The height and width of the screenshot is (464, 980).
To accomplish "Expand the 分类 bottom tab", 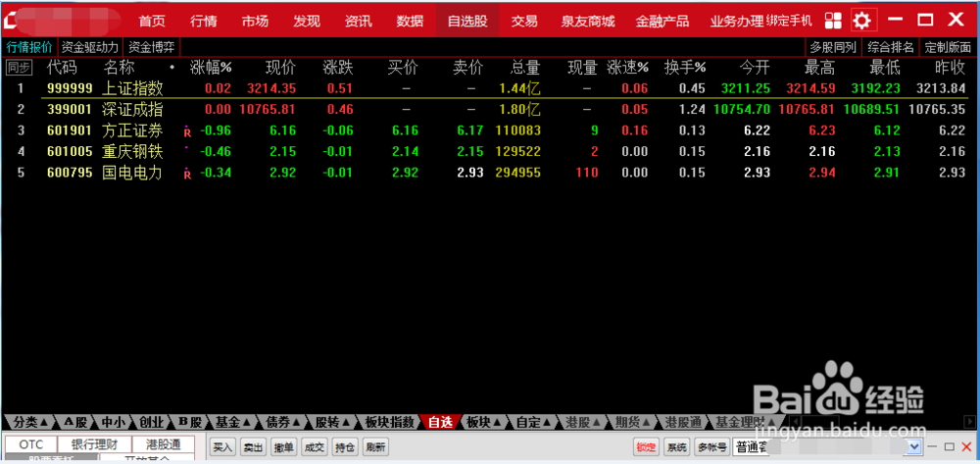I will coord(30,422).
